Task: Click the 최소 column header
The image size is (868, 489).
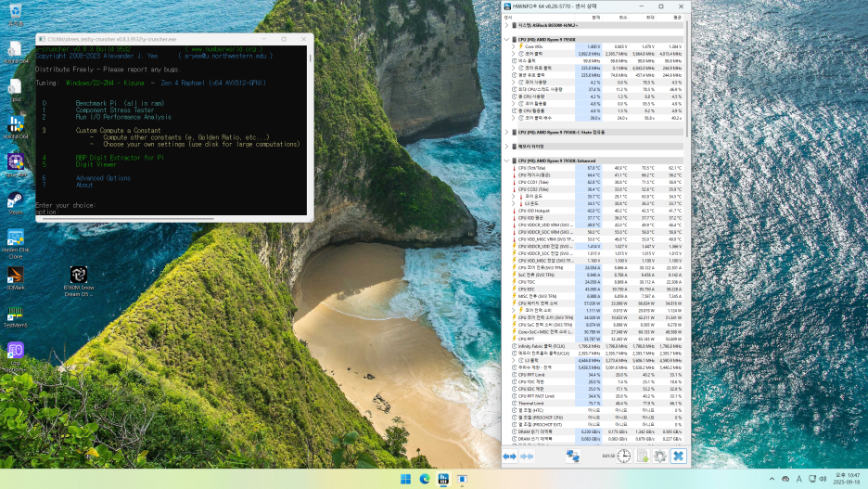Action: point(616,18)
